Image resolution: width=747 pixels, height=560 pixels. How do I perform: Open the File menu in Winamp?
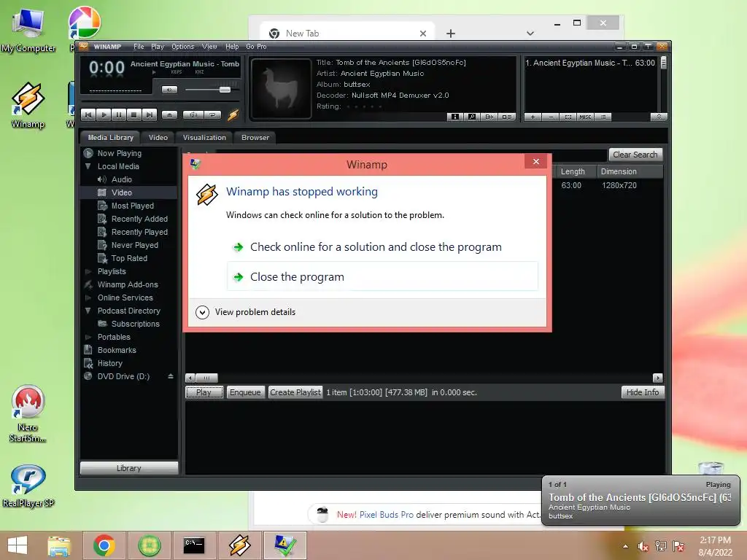click(139, 47)
